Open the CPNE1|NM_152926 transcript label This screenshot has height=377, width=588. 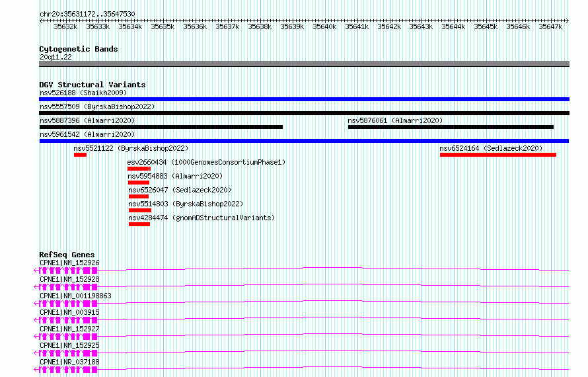point(69,263)
